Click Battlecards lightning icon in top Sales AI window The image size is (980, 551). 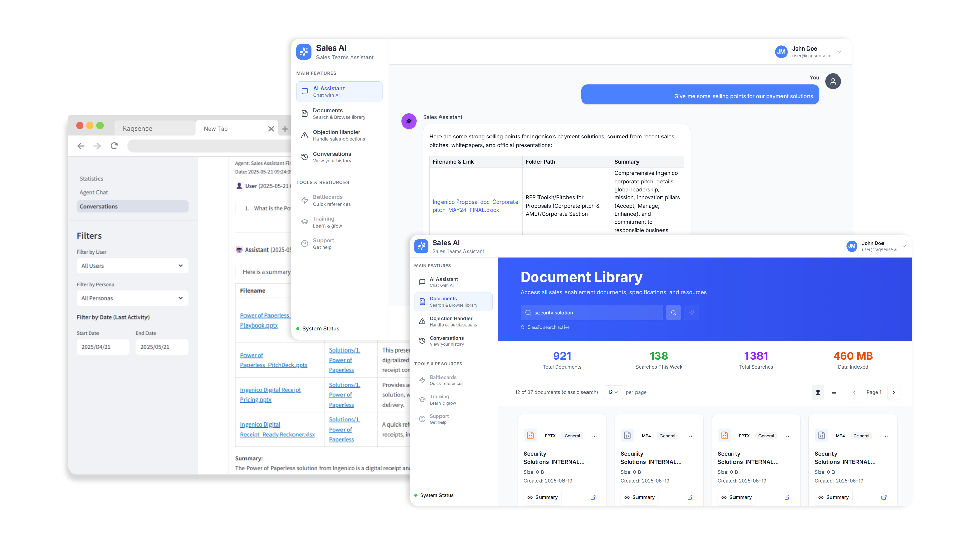click(x=304, y=201)
